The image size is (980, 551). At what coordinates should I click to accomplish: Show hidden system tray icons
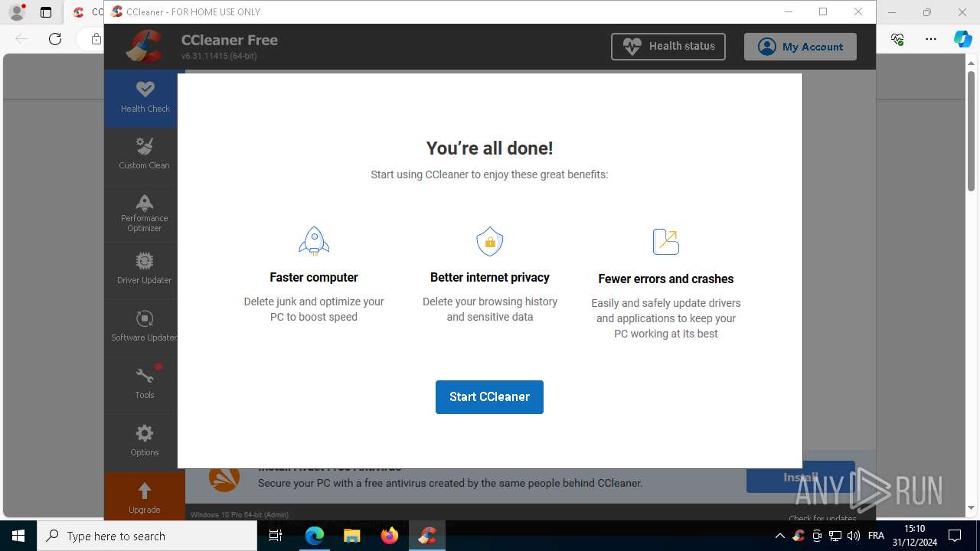coord(779,536)
